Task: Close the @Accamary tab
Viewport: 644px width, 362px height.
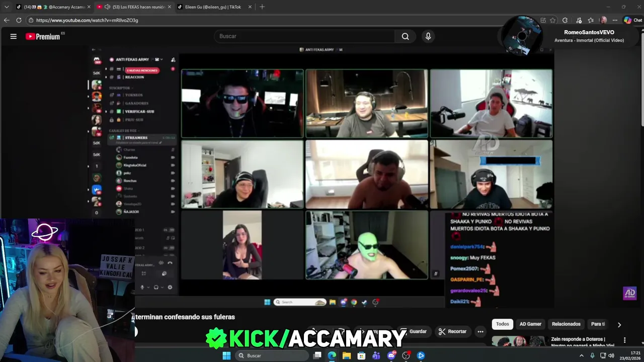Action: tap(89, 7)
